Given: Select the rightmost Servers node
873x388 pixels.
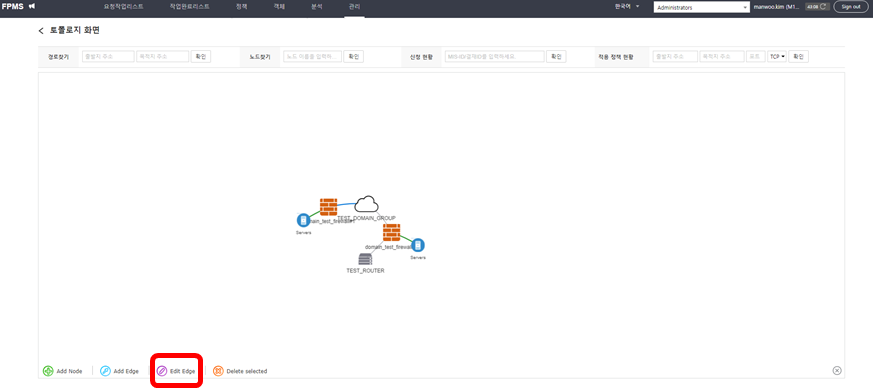Looking at the screenshot, I should 418,245.
